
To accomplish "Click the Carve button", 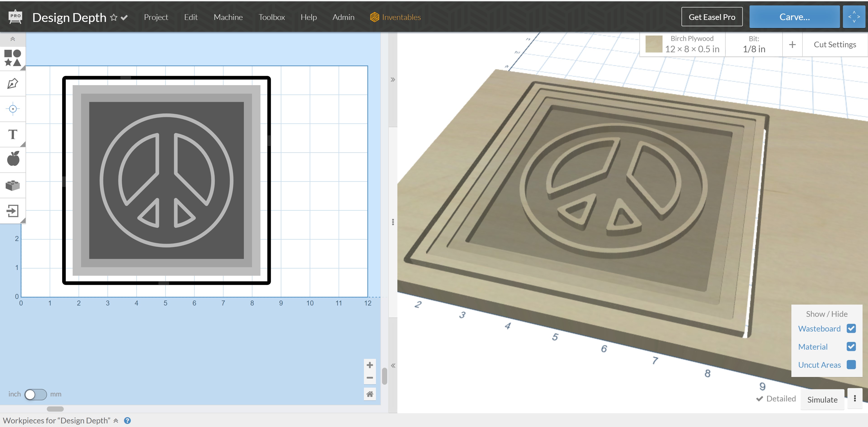I will point(794,17).
